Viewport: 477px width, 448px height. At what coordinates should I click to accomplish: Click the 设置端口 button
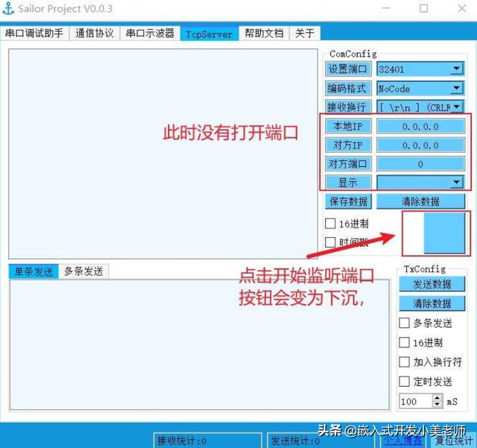(348, 69)
